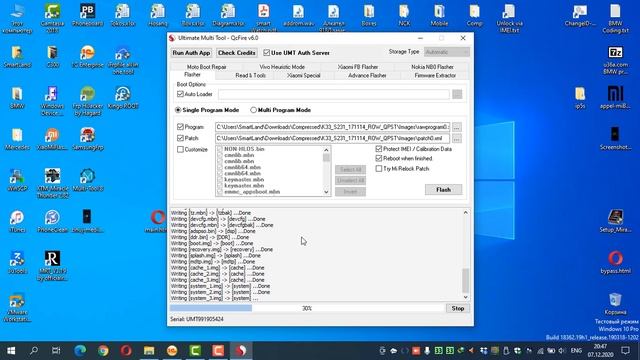Launch WinSCP desktop shortcut
Screen dimensions: 640x360
click(17, 180)
